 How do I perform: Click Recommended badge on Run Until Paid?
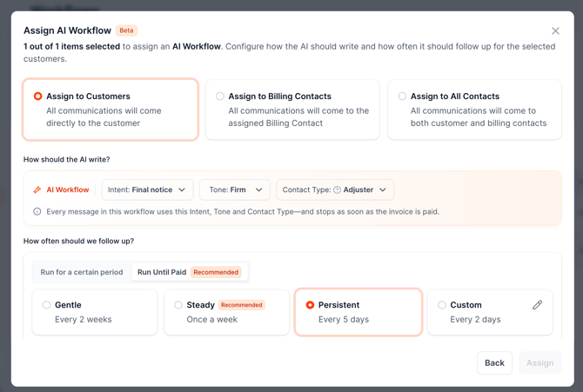(216, 272)
